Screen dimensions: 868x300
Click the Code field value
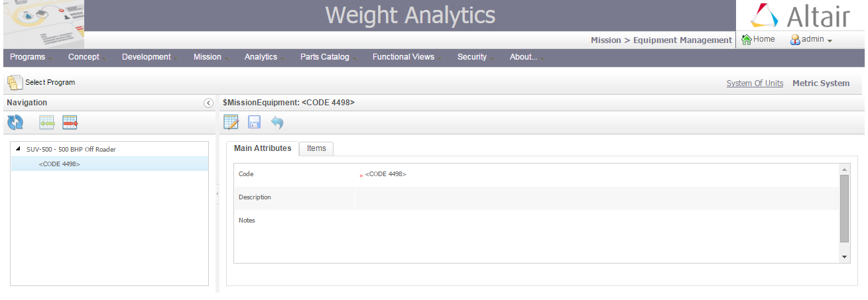[x=386, y=174]
